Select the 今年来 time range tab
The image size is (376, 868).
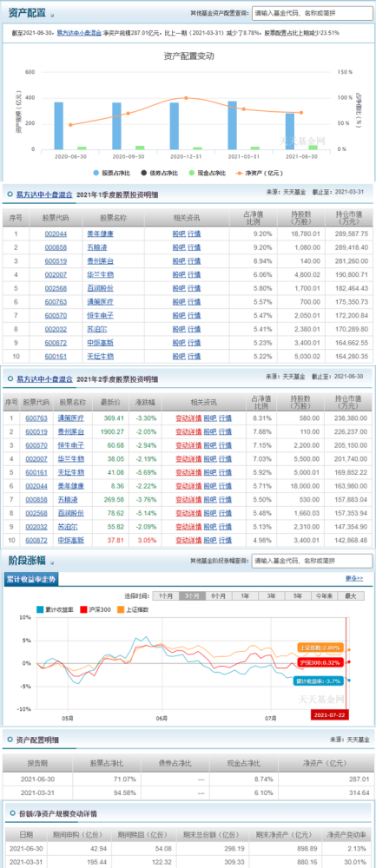tap(324, 595)
